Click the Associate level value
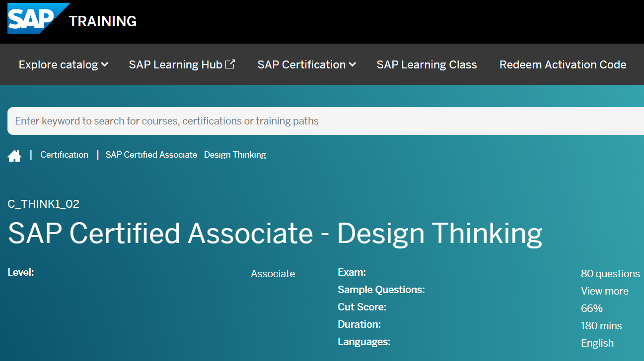 tap(273, 274)
